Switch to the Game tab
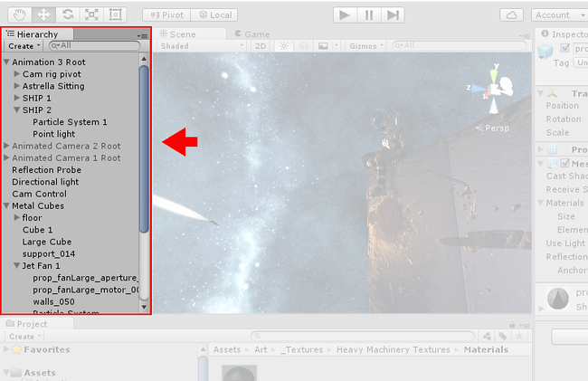Viewport: 588px width, 381px height. click(252, 34)
